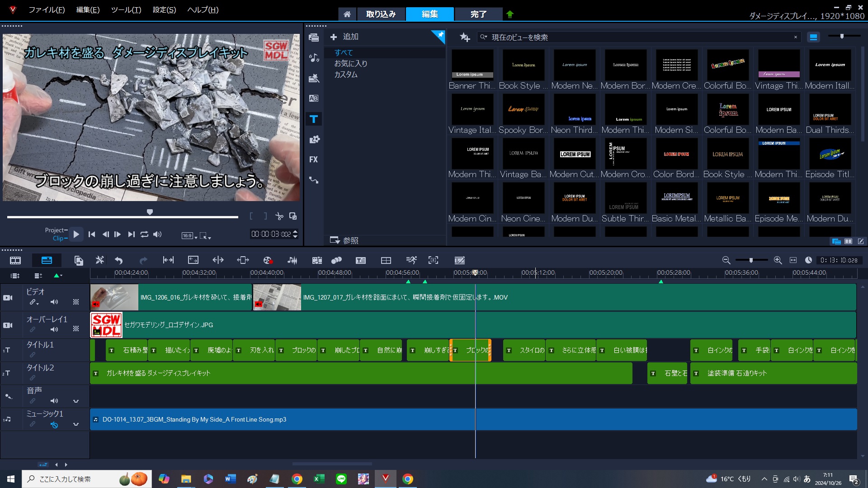868x488 pixels.
Task: Open the Sound Mixer icon
Action: (x=292, y=260)
